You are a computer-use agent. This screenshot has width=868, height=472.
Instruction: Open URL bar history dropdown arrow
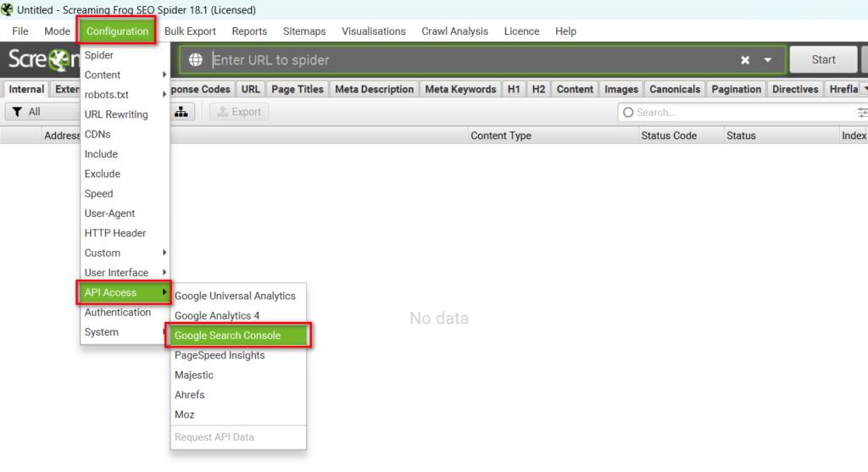(x=768, y=60)
